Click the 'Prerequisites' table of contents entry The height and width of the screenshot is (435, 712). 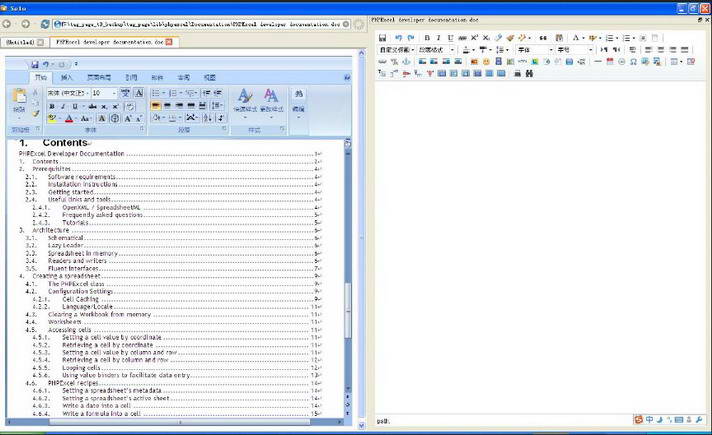coord(52,169)
